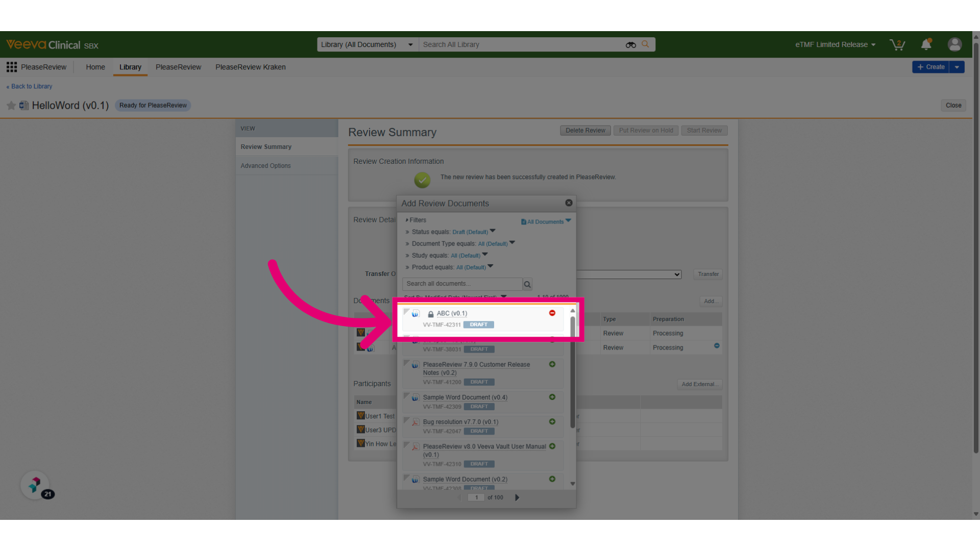Open user profile avatar menu
Image resolution: width=980 pixels, height=551 pixels.
(x=954, y=44)
